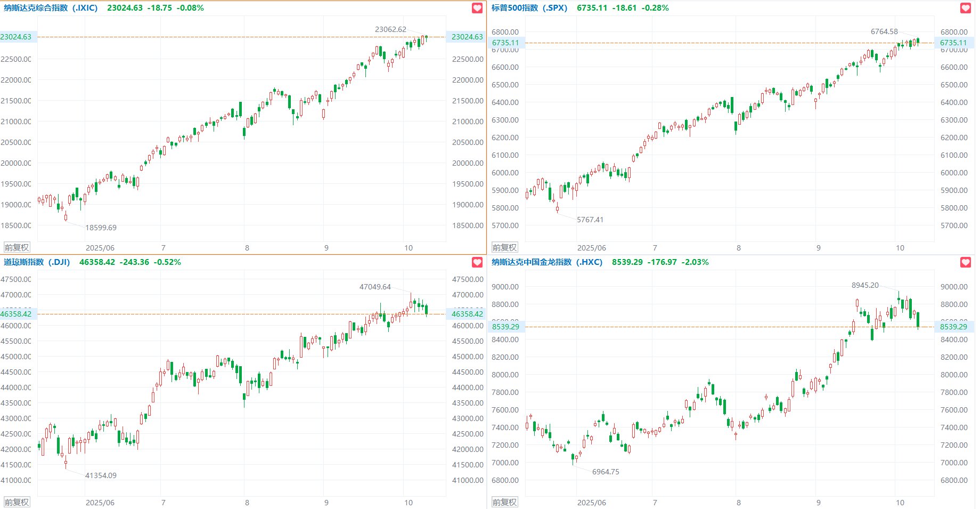Click the 23062.62 high marker label
This screenshot has height=509, width=980.
390,29
